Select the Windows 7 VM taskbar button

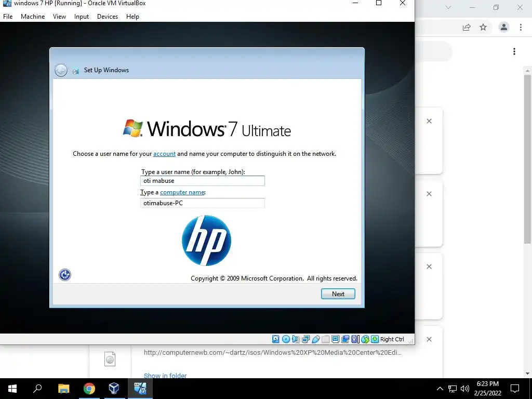click(140, 389)
